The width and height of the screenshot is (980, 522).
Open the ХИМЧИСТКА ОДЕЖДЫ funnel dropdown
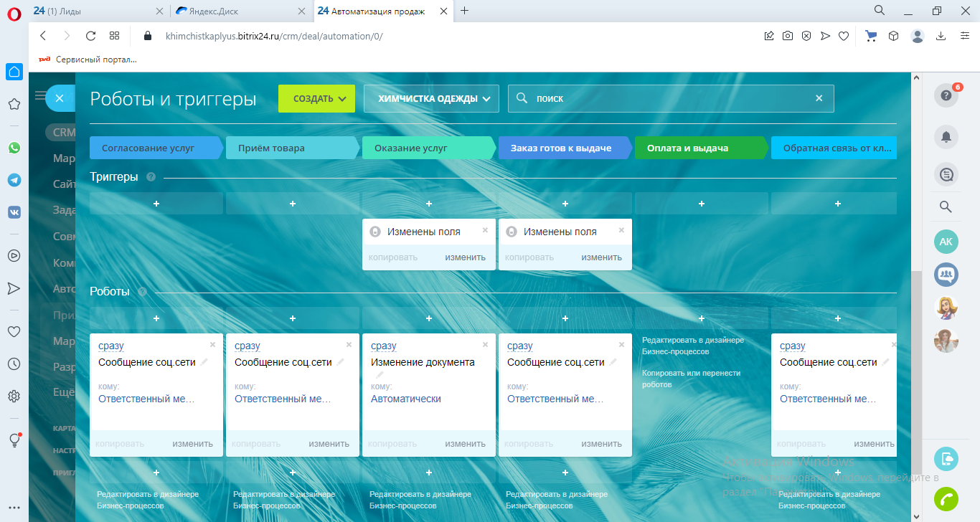(431, 99)
